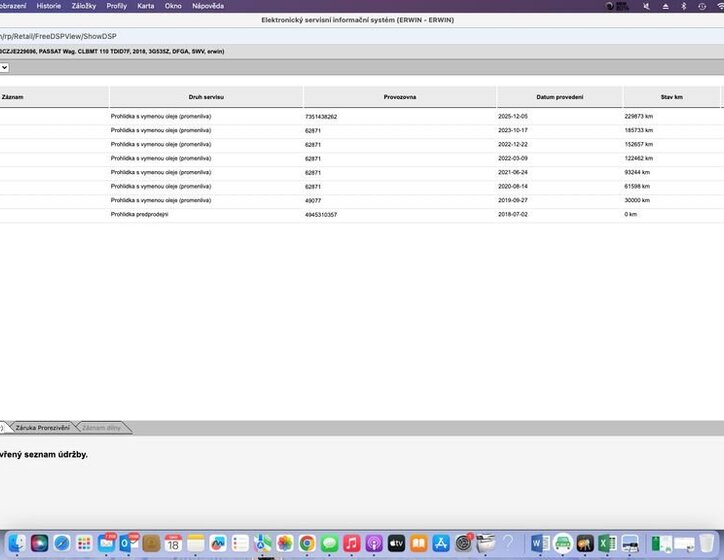This screenshot has width=724, height=560.
Task: Open Finder from the dock
Action: (x=17, y=543)
